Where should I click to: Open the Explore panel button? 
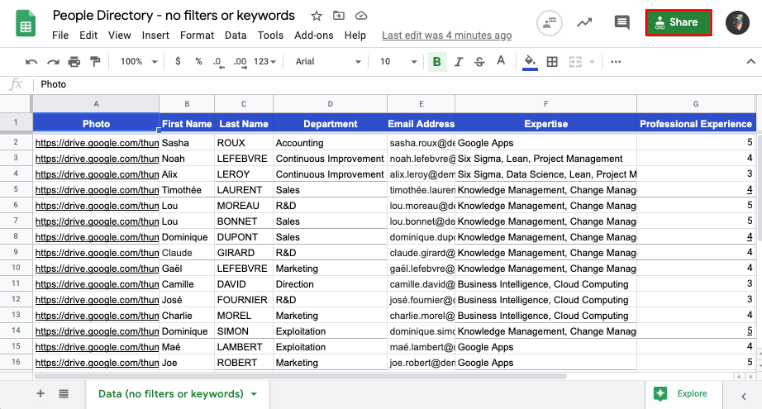tap(684, 393)
